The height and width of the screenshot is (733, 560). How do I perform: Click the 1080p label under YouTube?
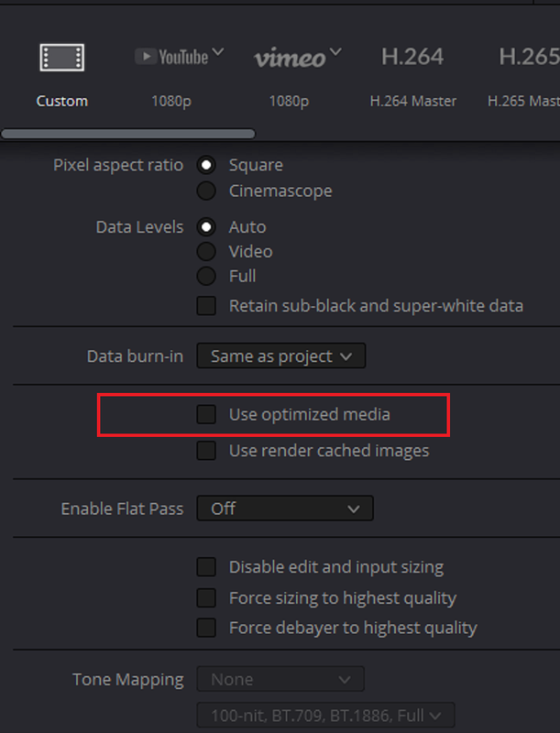click(171, 102)
